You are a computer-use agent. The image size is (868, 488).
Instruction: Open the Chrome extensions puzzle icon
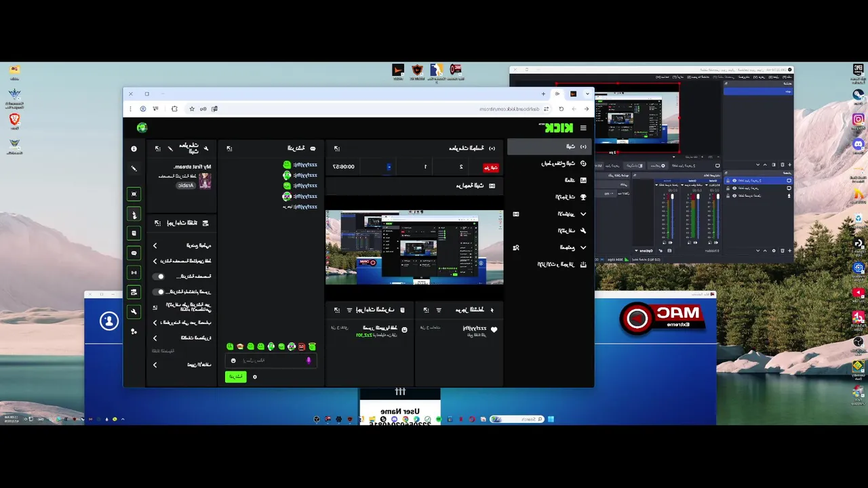tap(174, 108)
